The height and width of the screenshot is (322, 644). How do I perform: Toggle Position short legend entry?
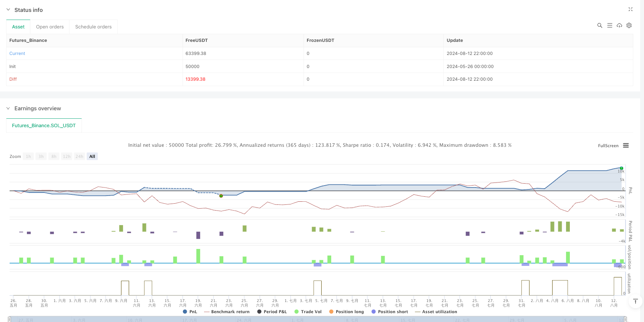click(390, 312)
